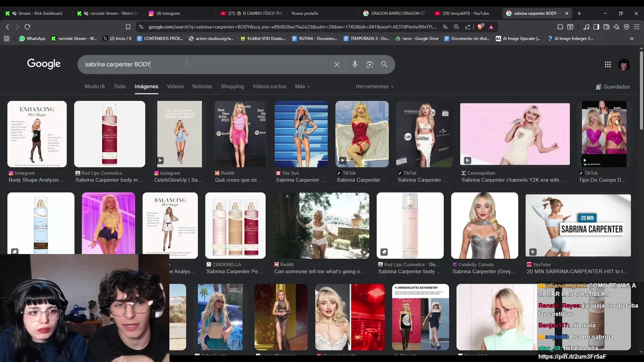The image size is (644, 362).
Task: Open site information icon in address bar
Action: tap(141, 27)
